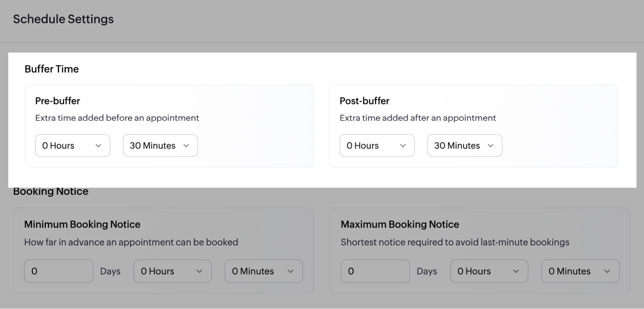Click chevron of Minimum Booking Notice minutes
644x309 pixels.
click(291, 271)
